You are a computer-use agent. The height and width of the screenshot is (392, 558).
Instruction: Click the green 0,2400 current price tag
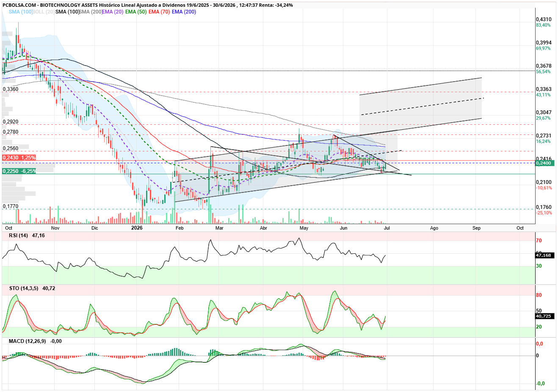pyautogui.click(x=545, y=163)
